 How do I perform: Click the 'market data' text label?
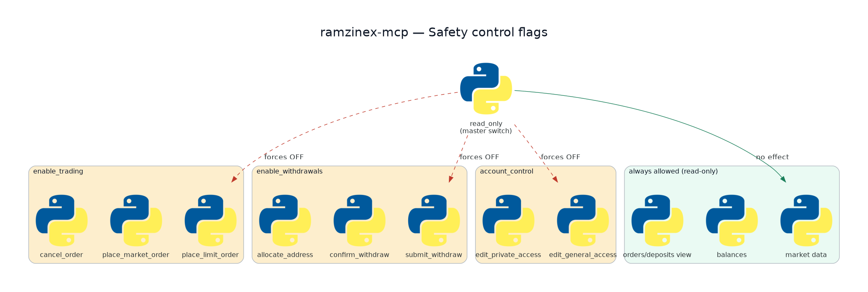(806, 255)
